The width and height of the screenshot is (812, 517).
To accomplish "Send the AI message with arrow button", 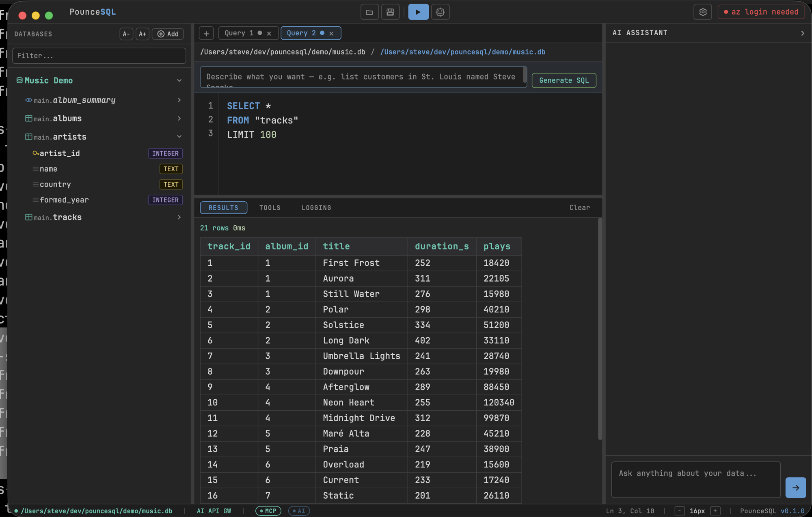I will [795, 488].
